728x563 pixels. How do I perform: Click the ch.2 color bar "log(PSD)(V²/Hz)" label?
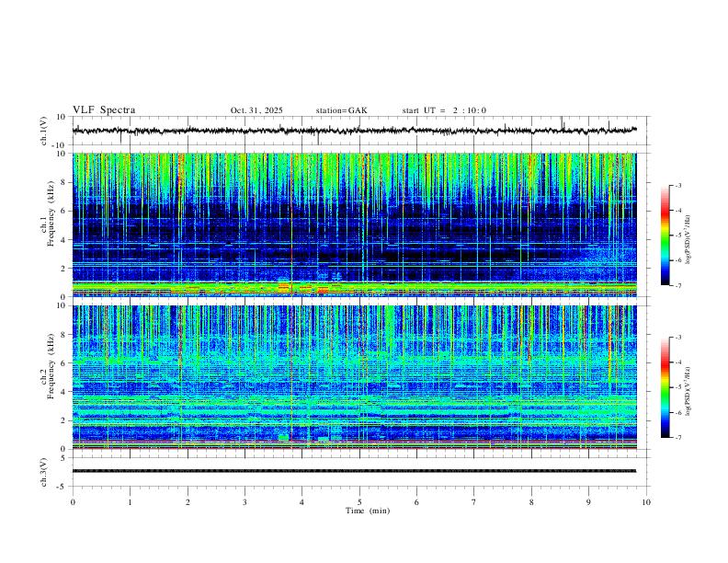[688, 392]
